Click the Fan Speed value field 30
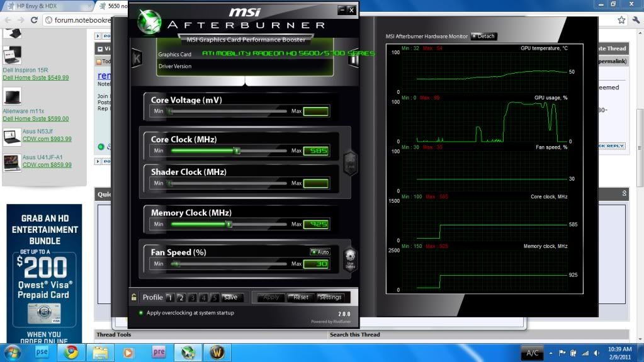 point(316,264)
